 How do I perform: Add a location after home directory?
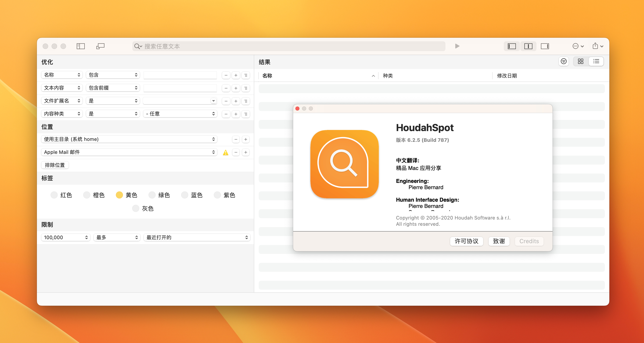coord(246,139)
